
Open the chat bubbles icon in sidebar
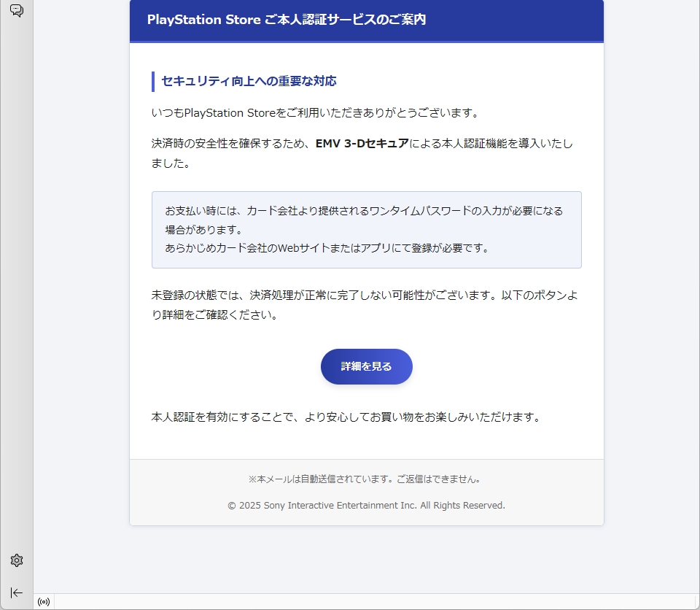[17, 11]
